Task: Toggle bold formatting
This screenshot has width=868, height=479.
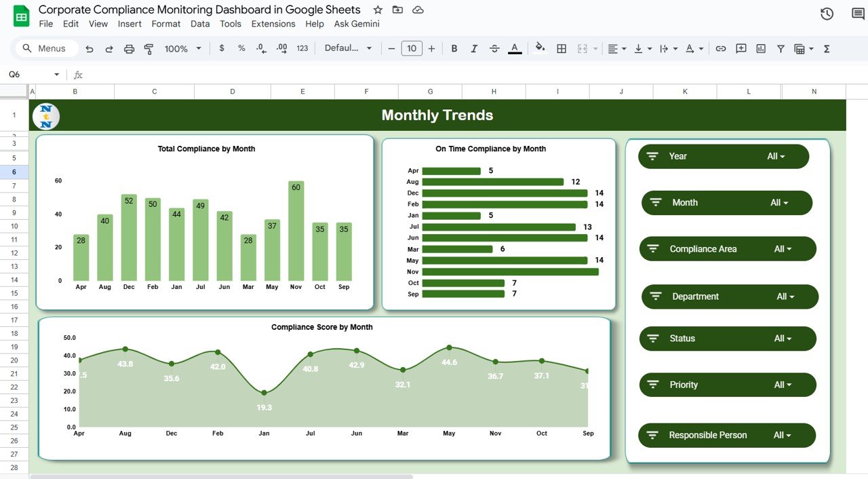Action: click(454, 49)
